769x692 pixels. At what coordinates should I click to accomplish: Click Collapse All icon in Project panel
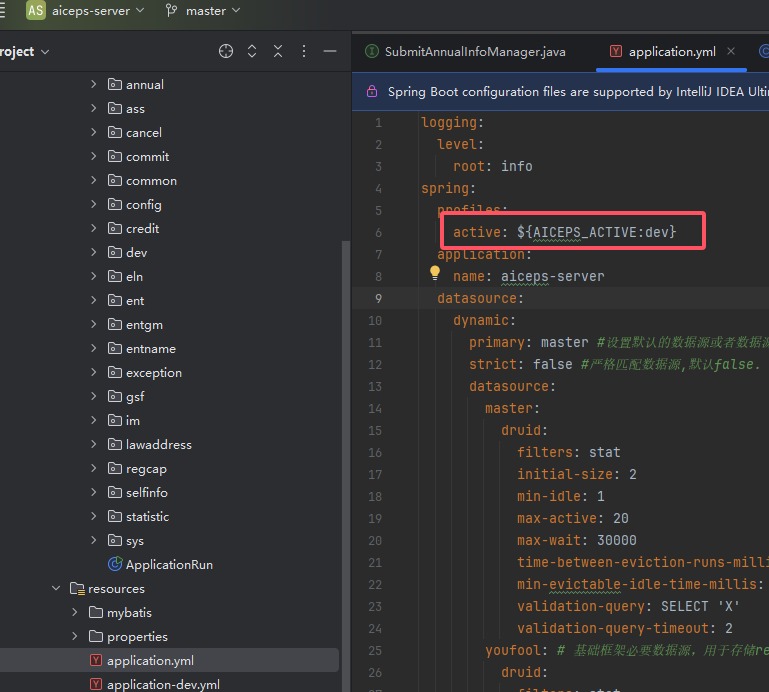coord(278,51)
